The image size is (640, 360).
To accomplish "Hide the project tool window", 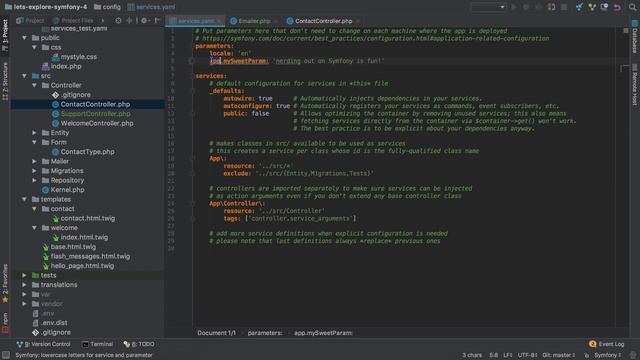I will pyautogui.click(x=157, y=20).
